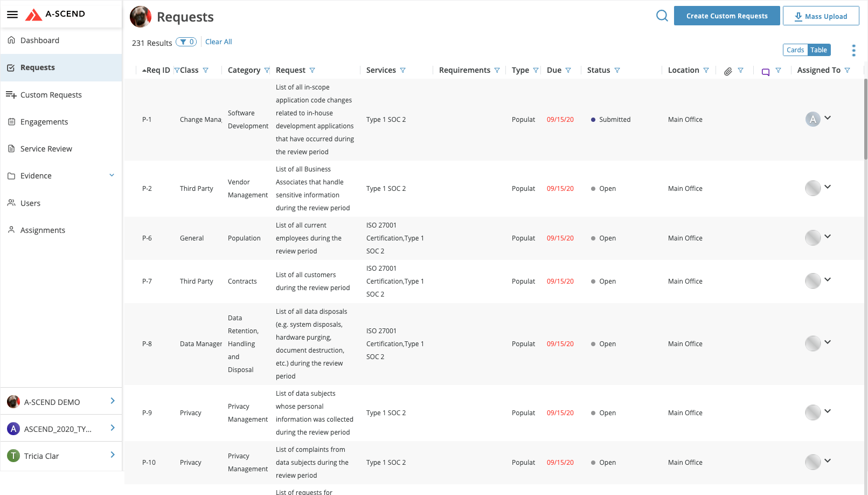Open the three-dot options menu
The width and height of the screenshot is (868, 495).
click(853, 51)
